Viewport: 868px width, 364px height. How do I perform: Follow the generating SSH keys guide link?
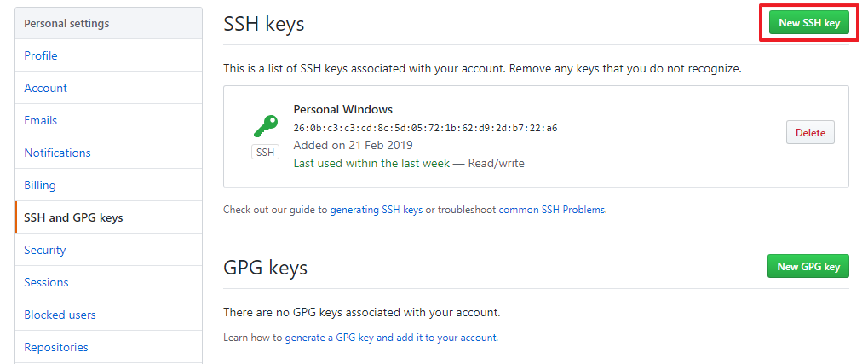[x=377, y=210]
